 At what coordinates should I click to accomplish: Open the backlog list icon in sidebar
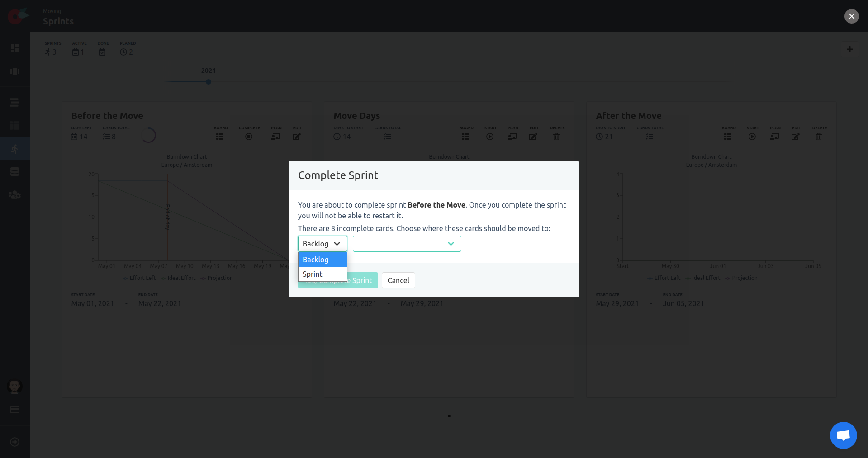15,103
